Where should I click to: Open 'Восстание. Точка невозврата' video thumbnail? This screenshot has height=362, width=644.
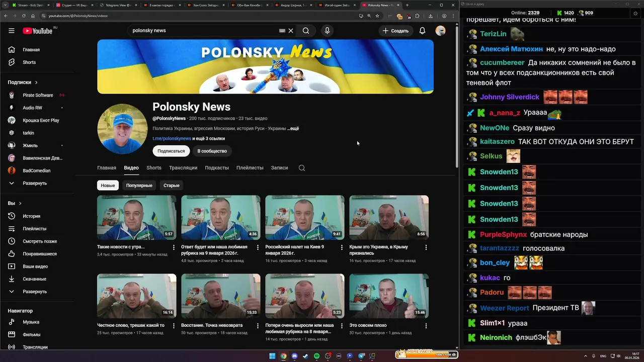pos(220,296)
